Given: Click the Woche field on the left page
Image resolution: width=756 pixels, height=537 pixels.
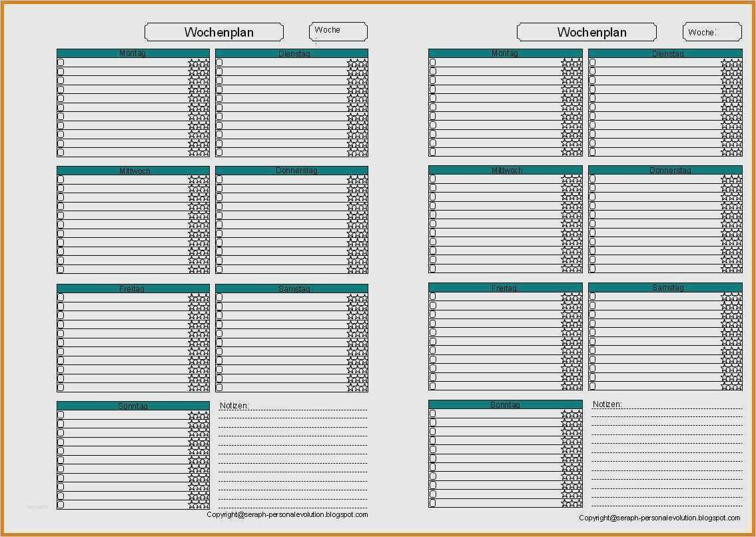Looking at the screenshot, I should pyautogui.click(x=338, y=31).
